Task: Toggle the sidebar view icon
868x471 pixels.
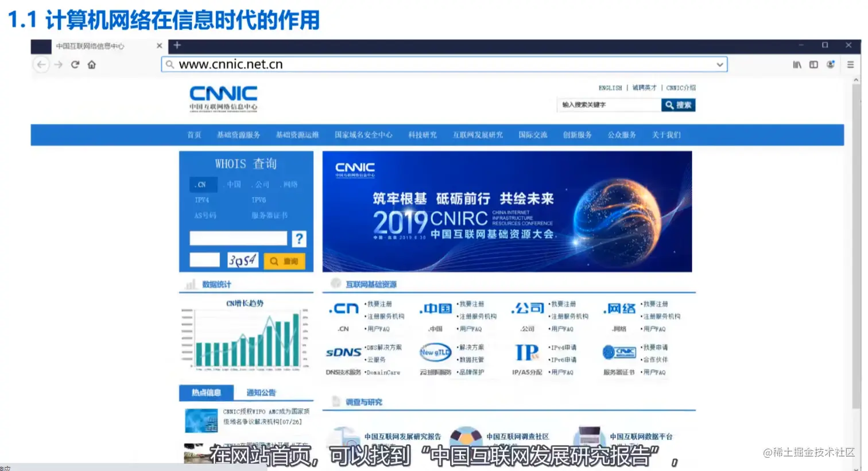Action: [x=813, y=65]
